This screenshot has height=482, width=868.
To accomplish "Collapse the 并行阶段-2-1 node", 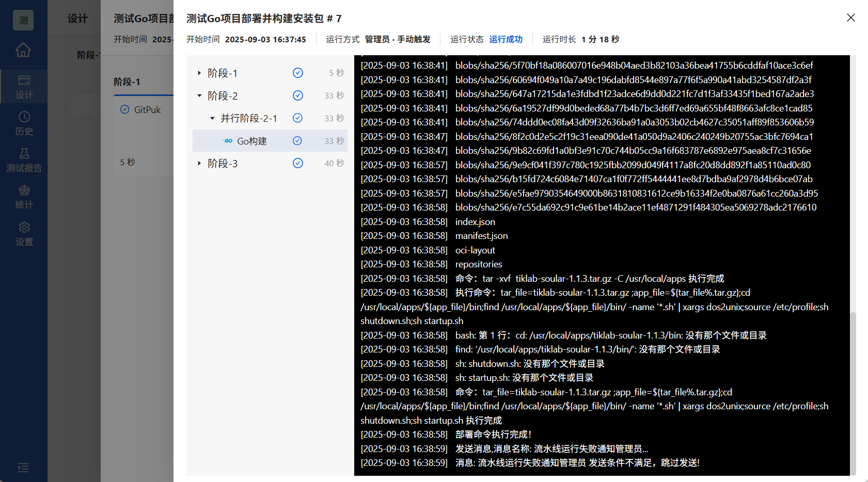I will (212, 118).
